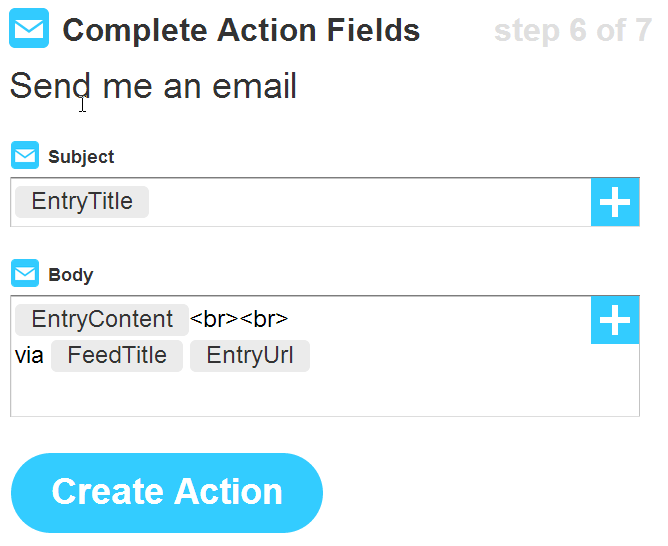
Task: Click the "Send me an email" title
Action: point(153,86)
